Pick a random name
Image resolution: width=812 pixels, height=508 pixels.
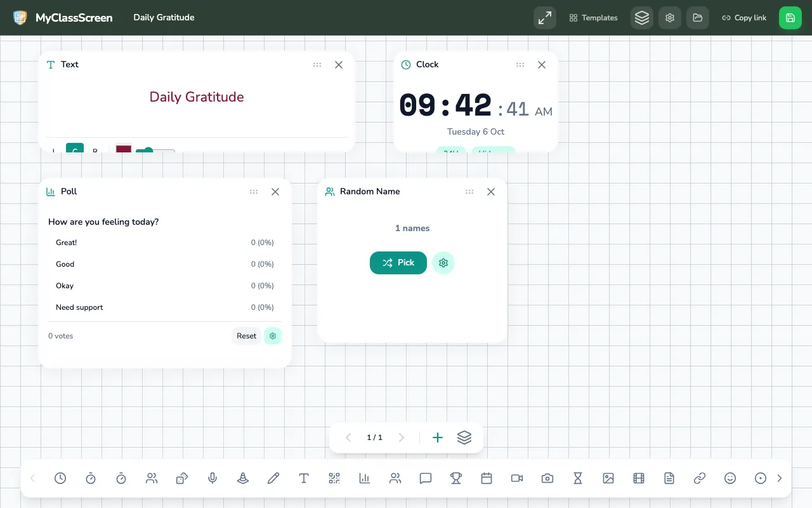(x=398, y=263)
